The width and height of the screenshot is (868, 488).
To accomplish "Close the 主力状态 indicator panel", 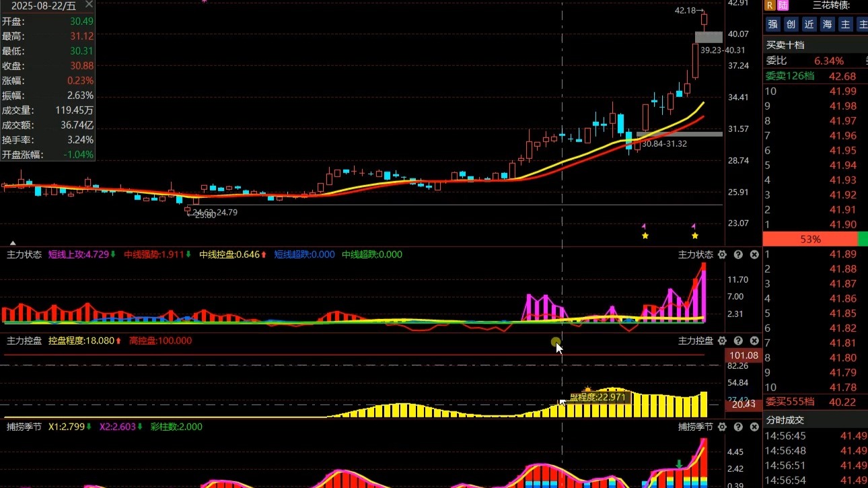I will coord(754,255).
